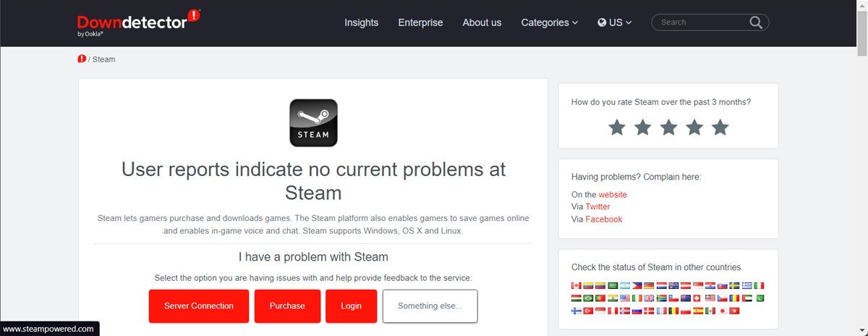Click the Steam breadcrumb link

[104, 59]
